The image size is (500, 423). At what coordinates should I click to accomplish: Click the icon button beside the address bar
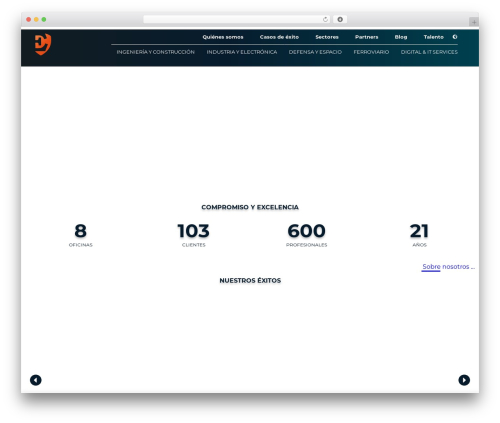point(340,19)
